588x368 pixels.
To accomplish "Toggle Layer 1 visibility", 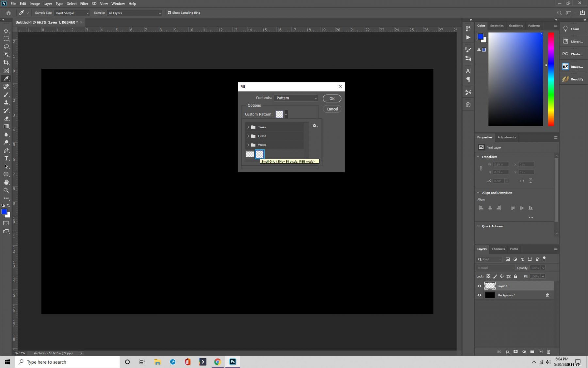I will point(479,286).
